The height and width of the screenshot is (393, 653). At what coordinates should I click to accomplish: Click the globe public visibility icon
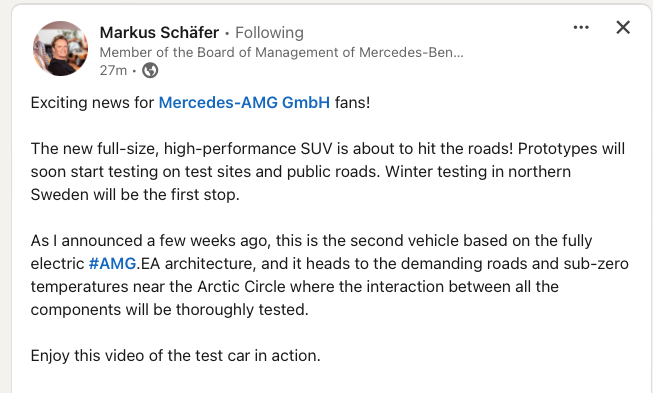pos(150,70)
